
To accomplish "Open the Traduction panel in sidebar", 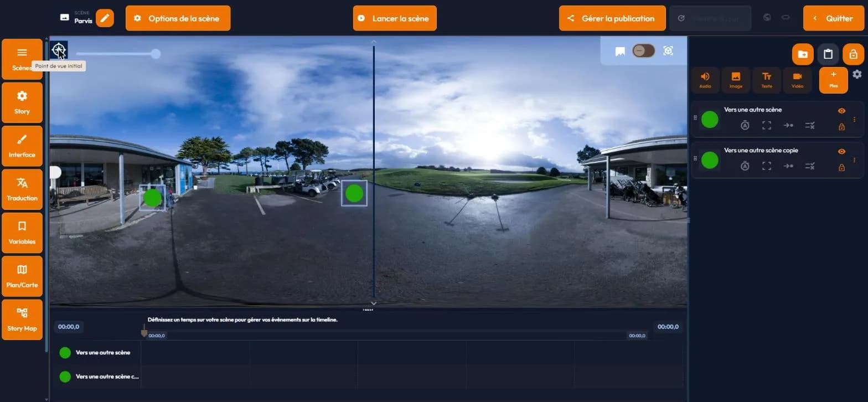I will pos(22,189).
